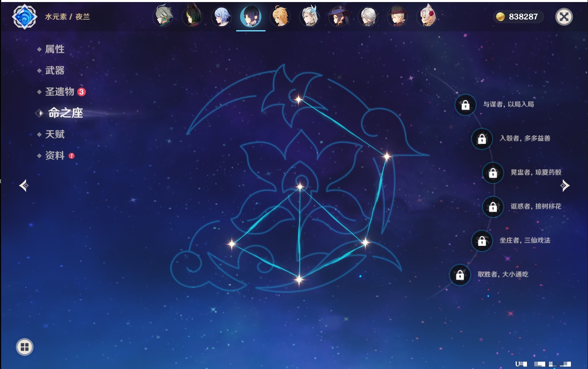Select the 命之座 constellation page

(x=66, y=113)
